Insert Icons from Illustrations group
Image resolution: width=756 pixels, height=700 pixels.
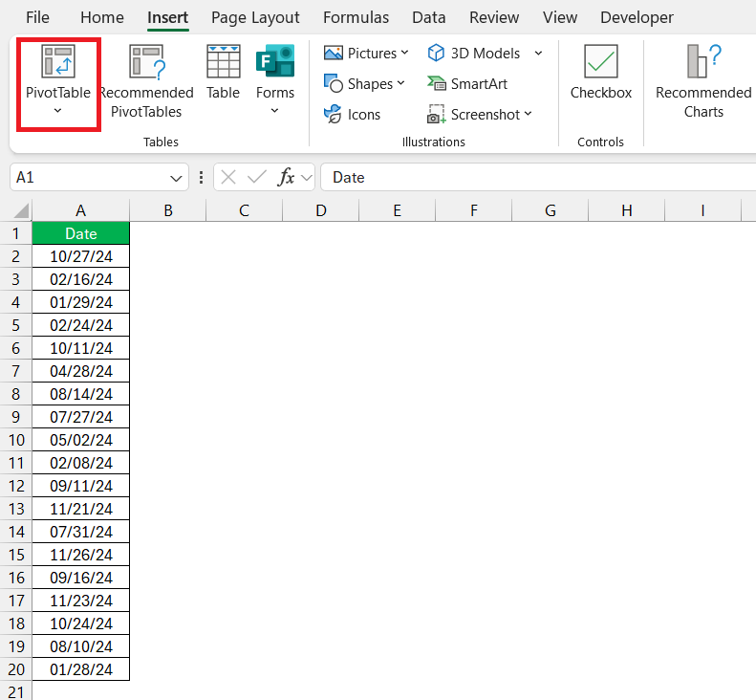(352, 115)
